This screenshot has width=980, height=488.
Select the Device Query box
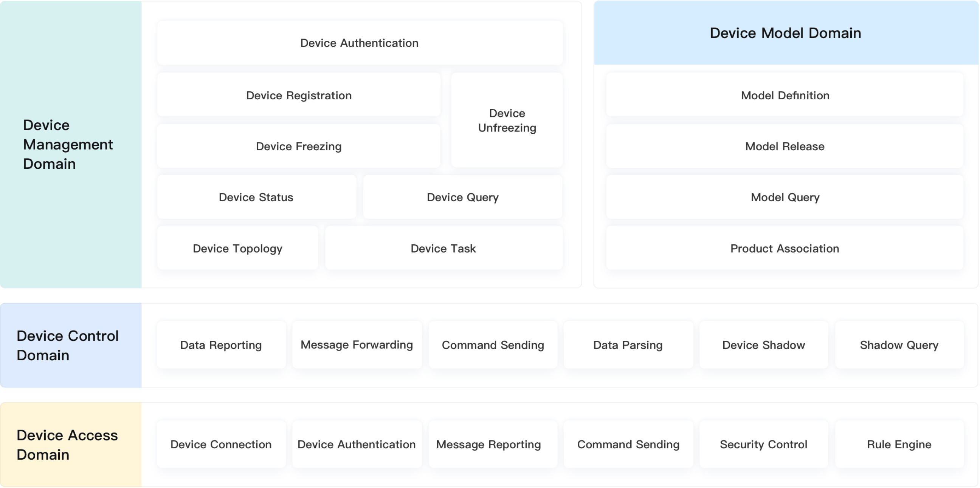click(462, 197)
